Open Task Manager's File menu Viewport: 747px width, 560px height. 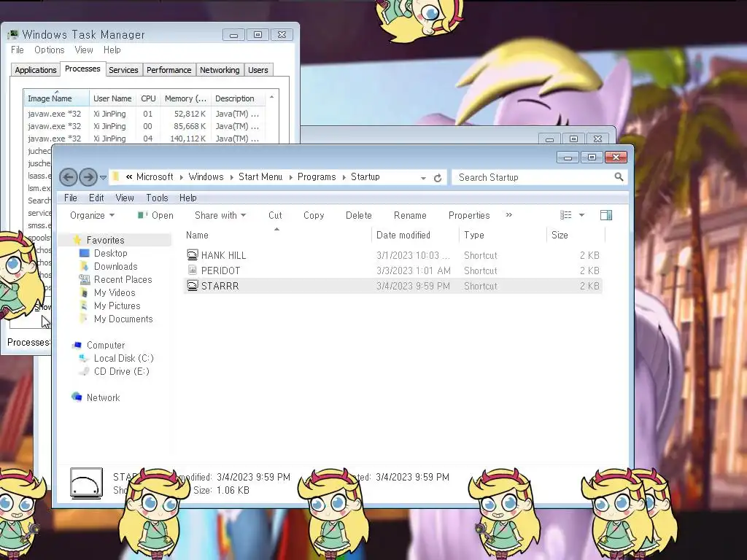[x=18, y=50]
